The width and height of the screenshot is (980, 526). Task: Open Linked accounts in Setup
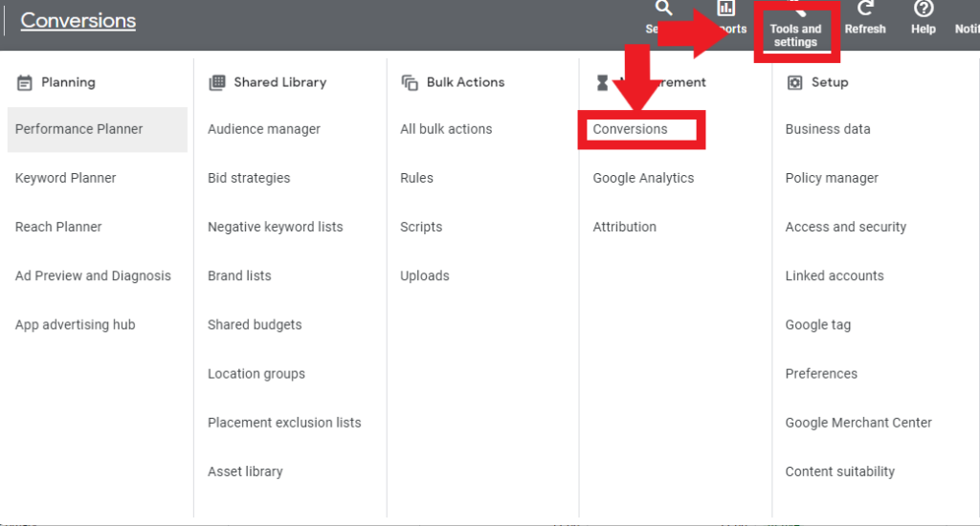[835, 275]
